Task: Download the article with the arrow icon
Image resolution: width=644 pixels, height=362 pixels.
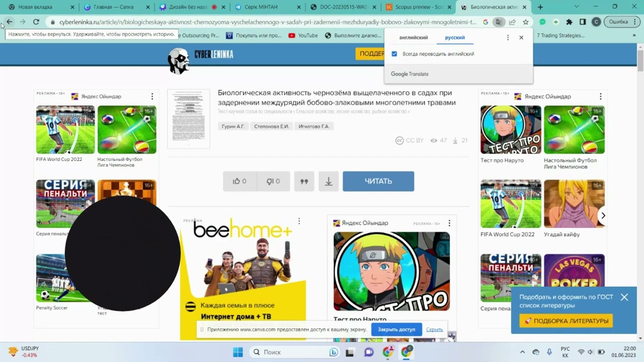Action: coord(329,182)
